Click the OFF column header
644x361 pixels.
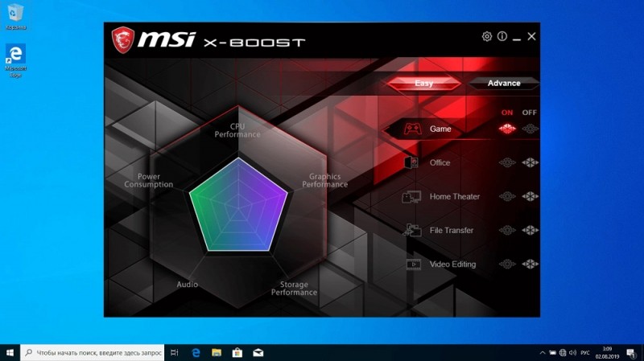click(530, 113)
